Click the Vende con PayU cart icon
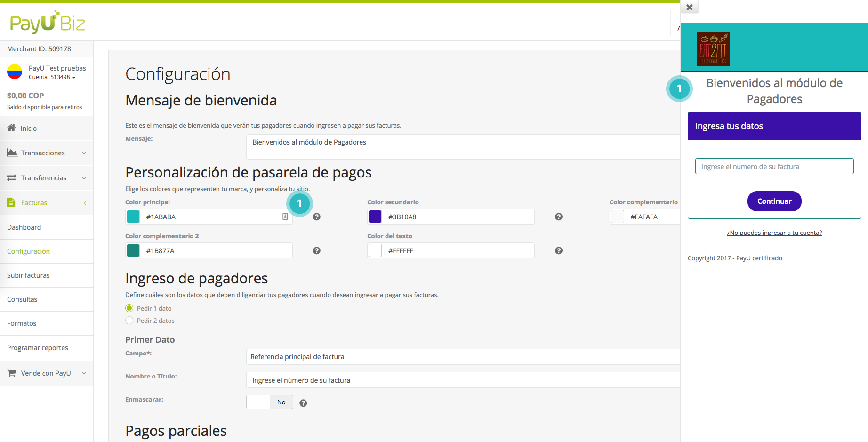Viewport: 868px width, 442px height. [x=11, y=373]
